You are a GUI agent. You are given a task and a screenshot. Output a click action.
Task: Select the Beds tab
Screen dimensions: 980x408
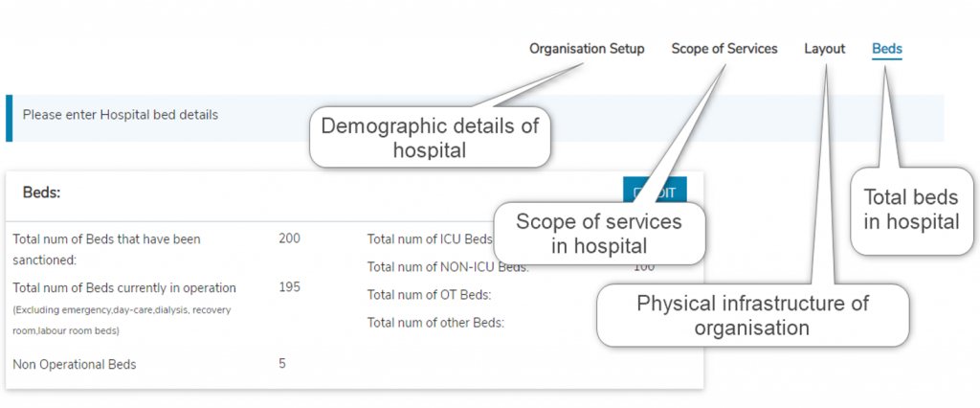click(886, 49)
